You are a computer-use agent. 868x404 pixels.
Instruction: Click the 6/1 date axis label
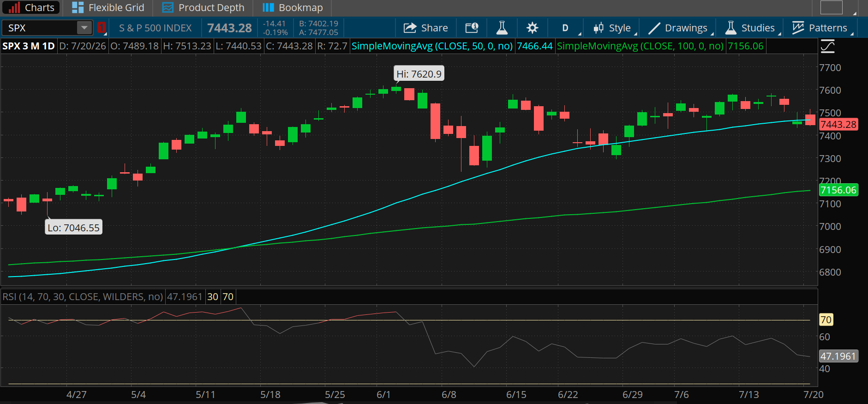[383, 395]
